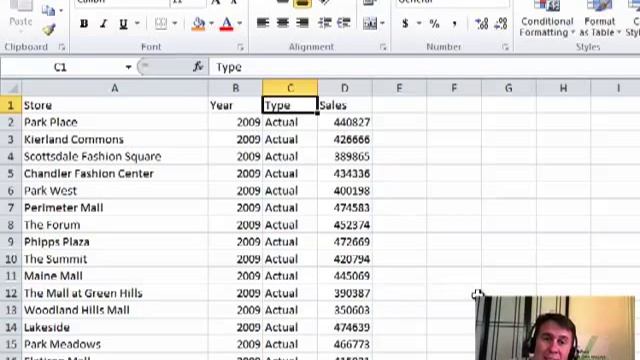This screenshot has height=360, width=640.
Task: Select column C header
Action: pos(290,88)
